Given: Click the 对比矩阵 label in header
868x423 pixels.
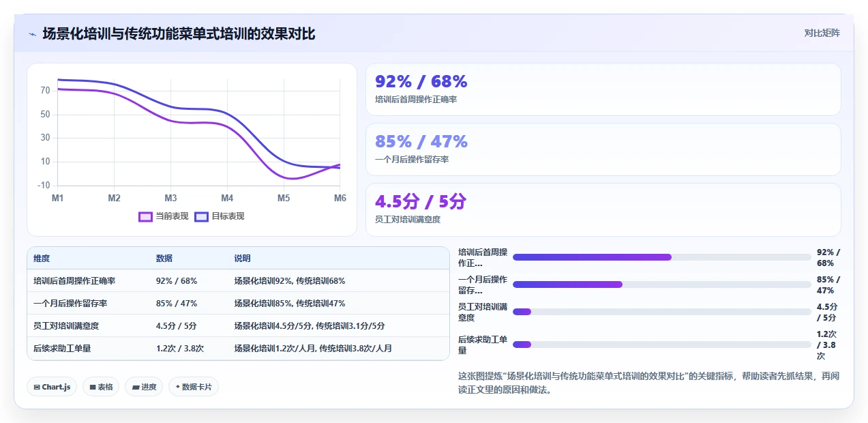Looking at the screenshot, I should point(822,33).
